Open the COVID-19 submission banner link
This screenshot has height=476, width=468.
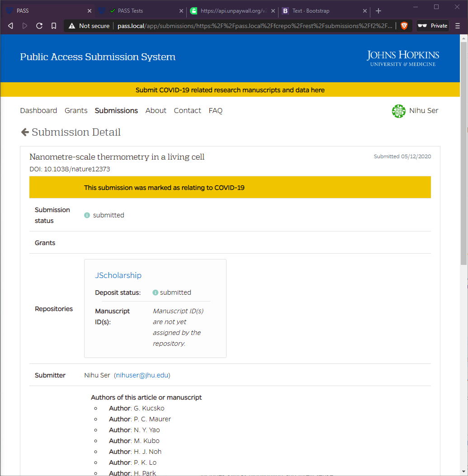click(230, 90)
